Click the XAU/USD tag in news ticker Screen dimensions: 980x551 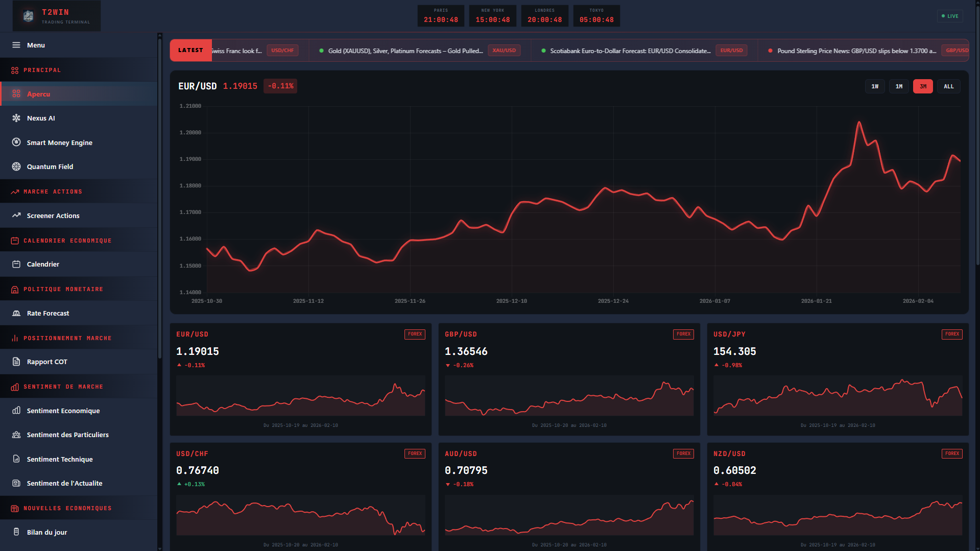(504, 51)
